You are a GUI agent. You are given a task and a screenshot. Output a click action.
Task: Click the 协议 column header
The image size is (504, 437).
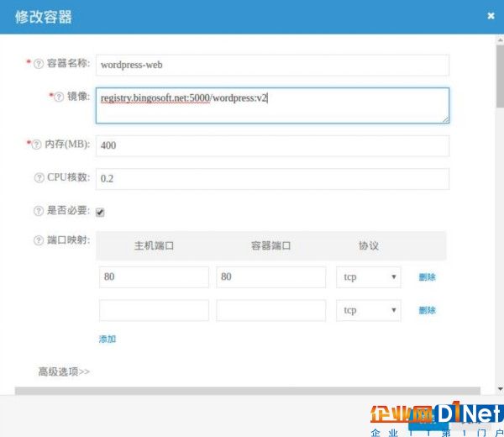369,246
